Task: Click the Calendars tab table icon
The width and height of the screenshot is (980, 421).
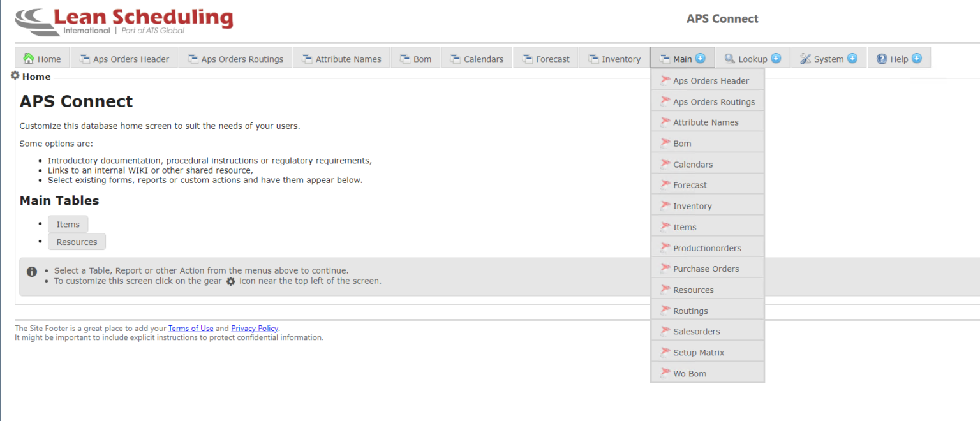Action: point(455,59)
